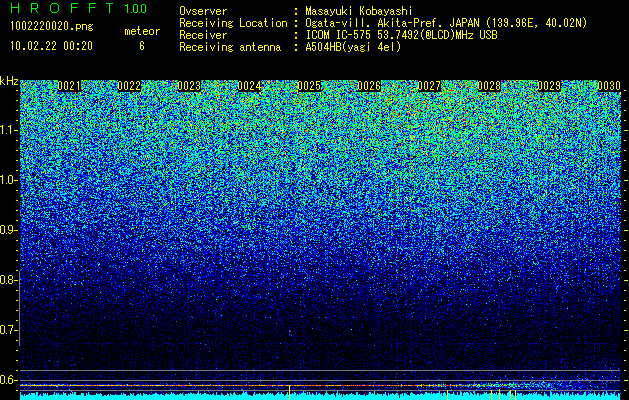Click the 1.1 frequency axis label
Screen dimensions: 629x400
pyautogui.click(x=8, y=130)
